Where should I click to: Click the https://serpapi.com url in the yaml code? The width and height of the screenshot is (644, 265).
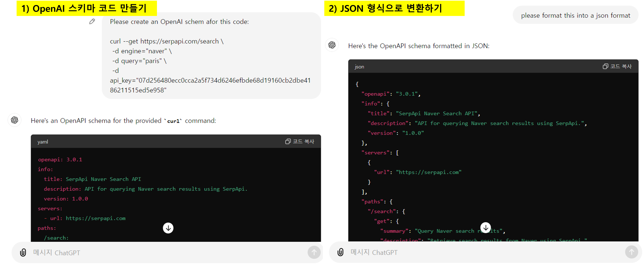point(96,218)
